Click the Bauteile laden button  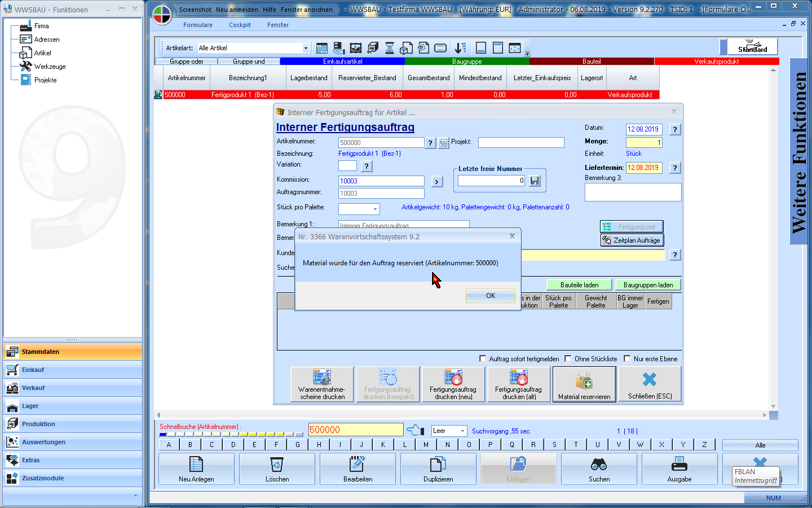(579, 285)
